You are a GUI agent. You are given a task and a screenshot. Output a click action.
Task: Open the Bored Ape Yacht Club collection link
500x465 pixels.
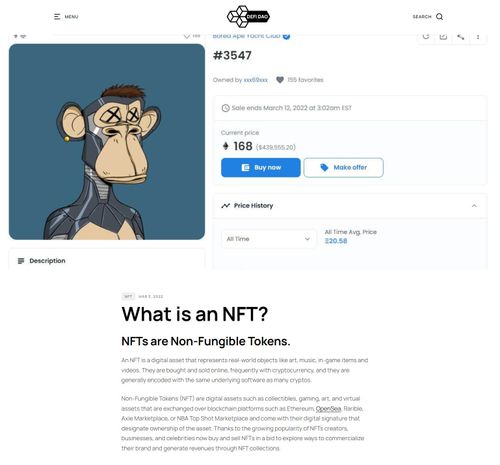coord(246,36)
